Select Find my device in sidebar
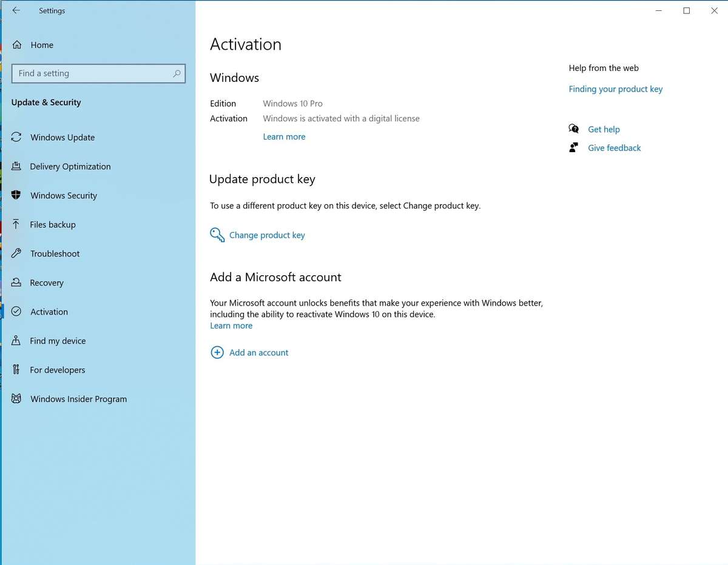The height and width of the screenshot is (565, 728). point(58,341)
